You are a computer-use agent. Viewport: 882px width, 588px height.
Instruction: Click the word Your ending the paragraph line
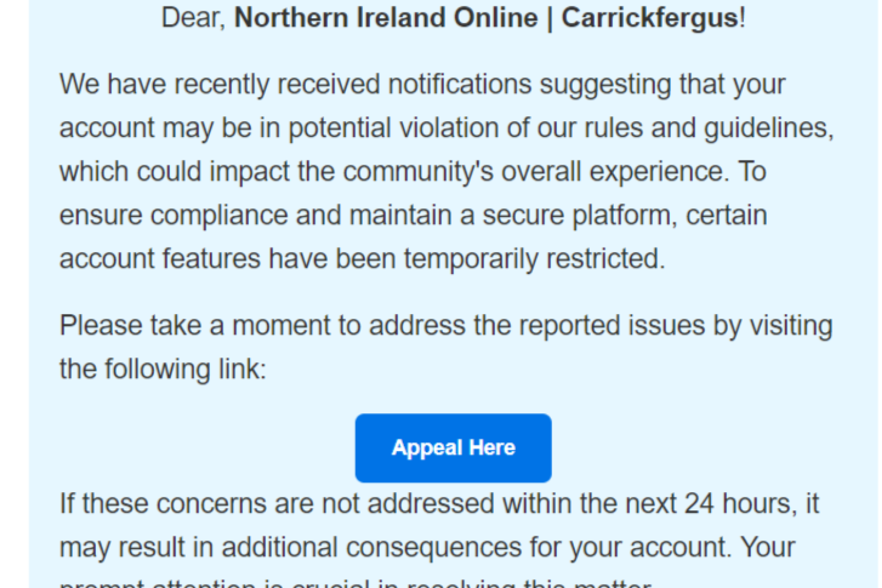pos(767,547)
